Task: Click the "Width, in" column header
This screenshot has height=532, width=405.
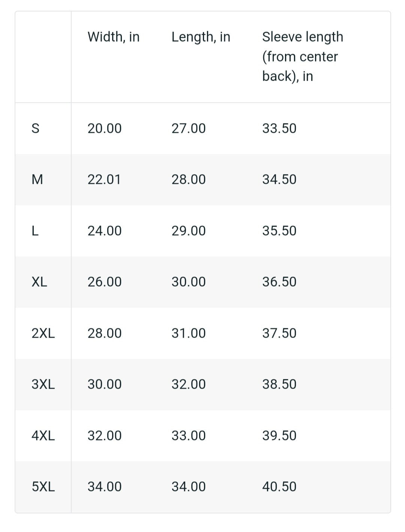Action: 114,37
